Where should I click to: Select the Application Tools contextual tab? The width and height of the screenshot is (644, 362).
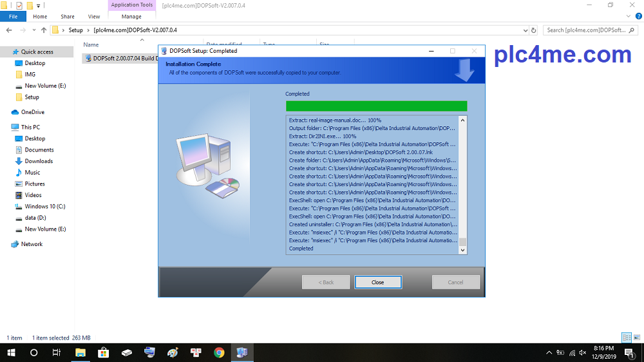click(x=132, y=5)
